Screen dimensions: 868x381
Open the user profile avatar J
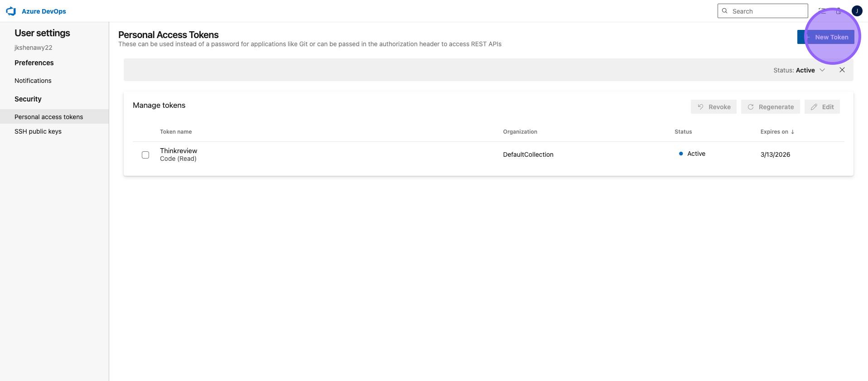pyautogui.click(x=857, y=11)
